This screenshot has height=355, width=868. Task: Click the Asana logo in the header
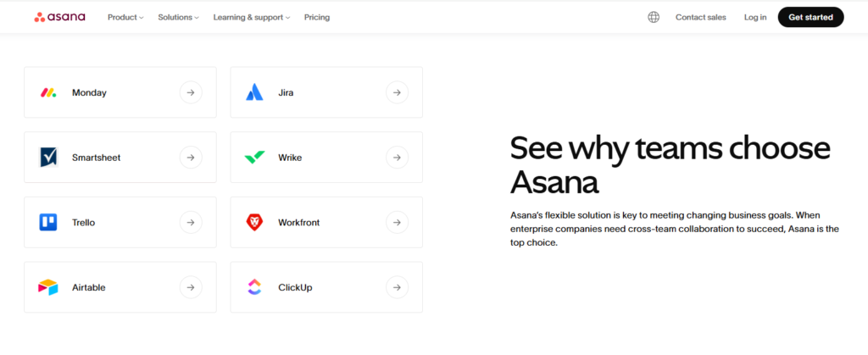pos(59,17)
